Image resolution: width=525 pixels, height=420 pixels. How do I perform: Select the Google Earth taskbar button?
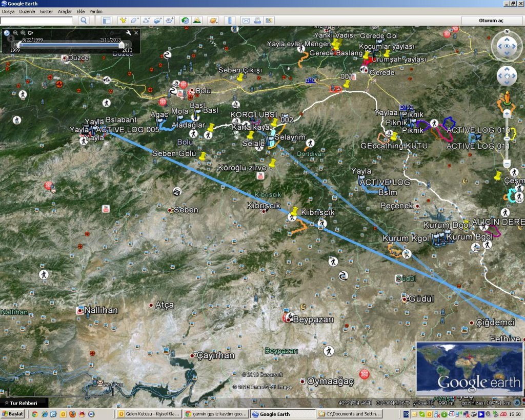[x=283, y=414]
